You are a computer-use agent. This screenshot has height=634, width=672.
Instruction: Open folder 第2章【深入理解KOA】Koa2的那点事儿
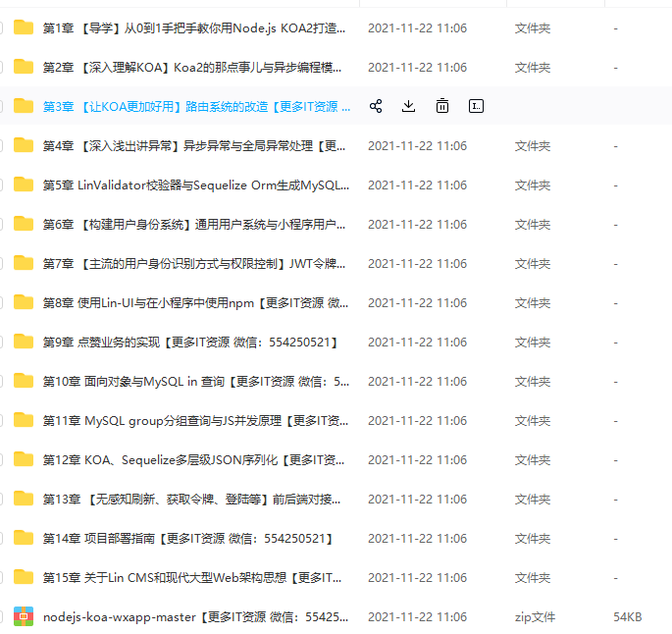point(192,68)
